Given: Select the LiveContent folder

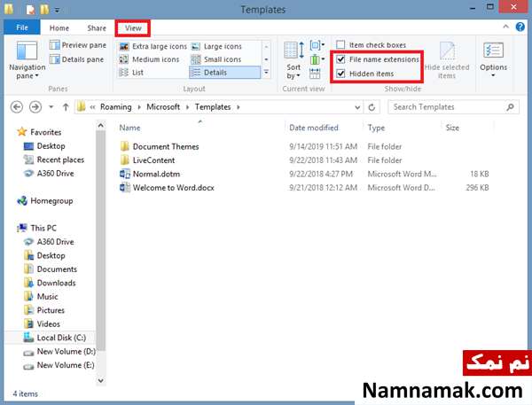Looking at the screenshot, I should pos(153,160).
